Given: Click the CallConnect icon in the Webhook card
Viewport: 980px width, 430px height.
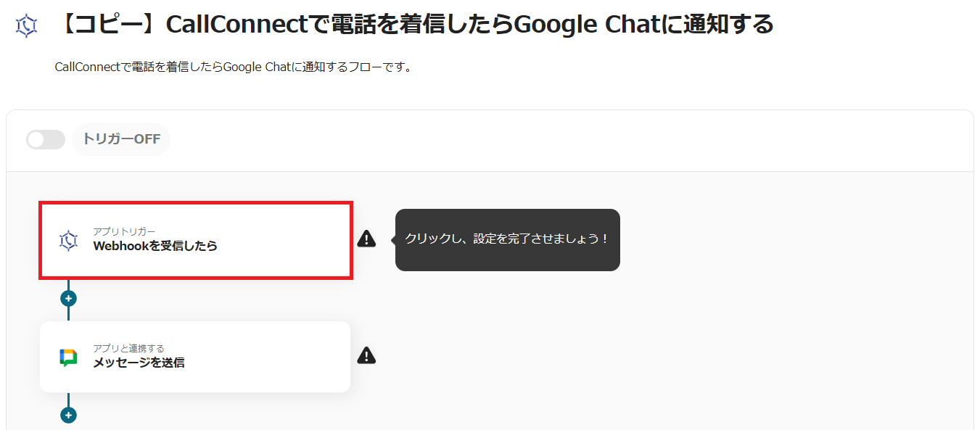Looking at the screenshot, I should [x=68, y=240].
